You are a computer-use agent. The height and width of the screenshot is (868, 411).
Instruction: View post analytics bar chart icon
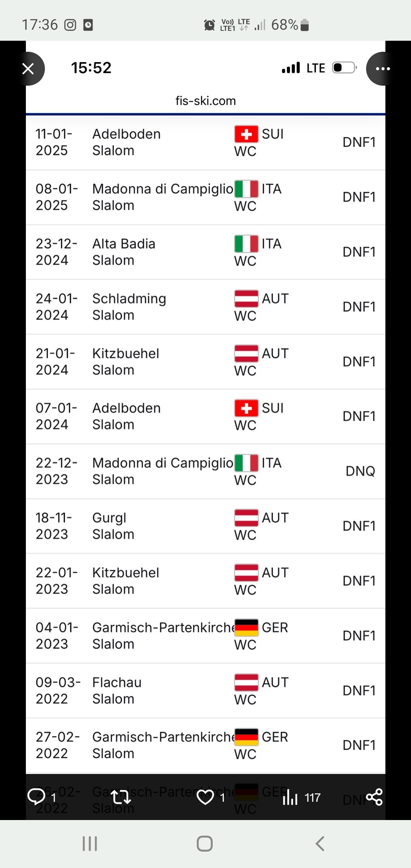(290, 797)
